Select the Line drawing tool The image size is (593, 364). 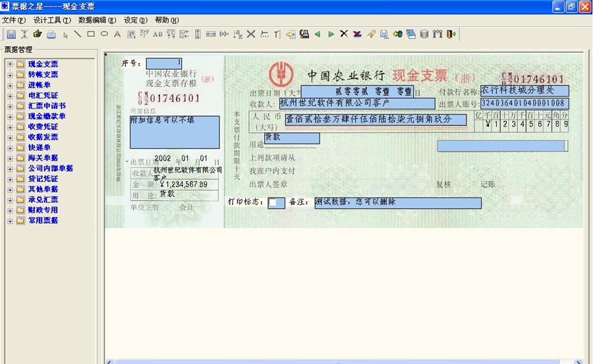coord(78,34)
